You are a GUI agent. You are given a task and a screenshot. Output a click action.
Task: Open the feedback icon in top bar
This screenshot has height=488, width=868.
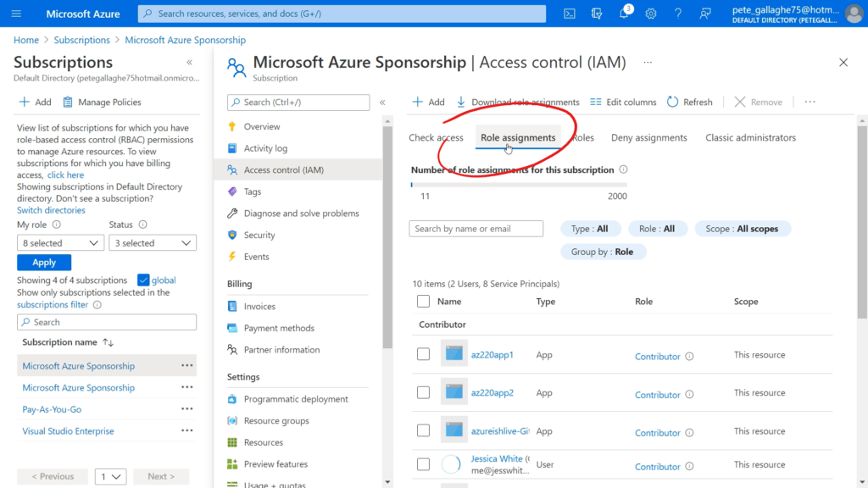coord(705,14)
